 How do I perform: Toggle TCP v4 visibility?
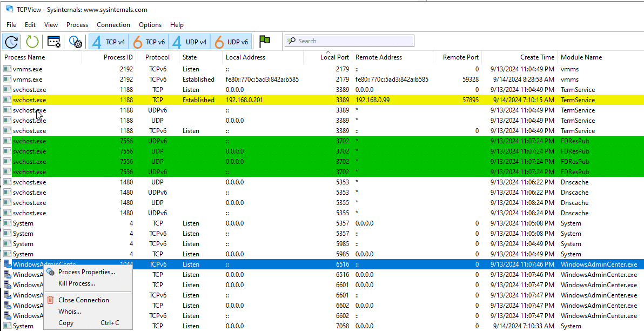point(108,41)
